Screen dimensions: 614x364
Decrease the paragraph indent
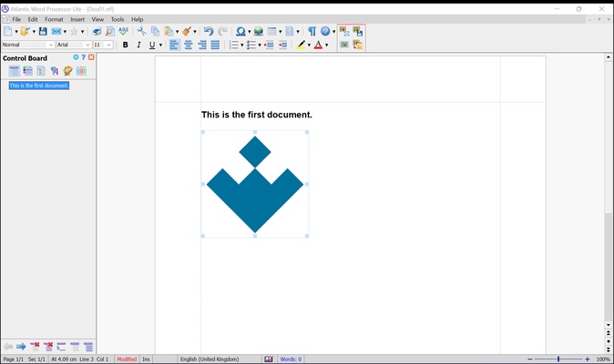point(269,45)
